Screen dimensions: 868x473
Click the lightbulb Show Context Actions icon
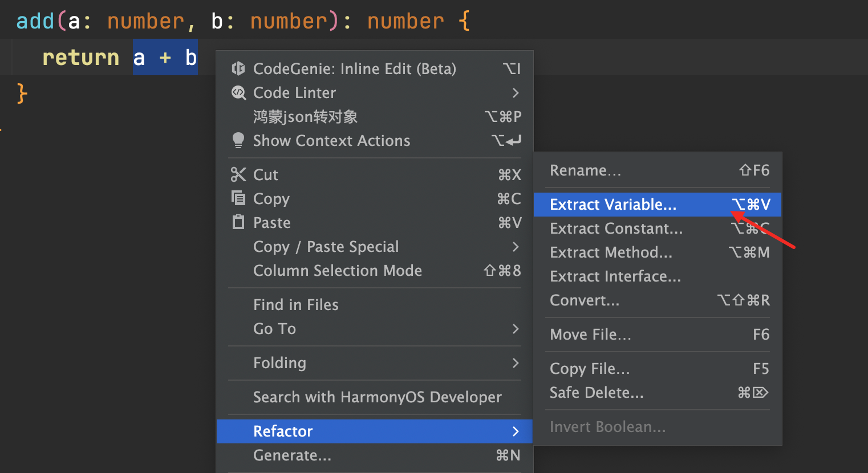pos(238,140)
